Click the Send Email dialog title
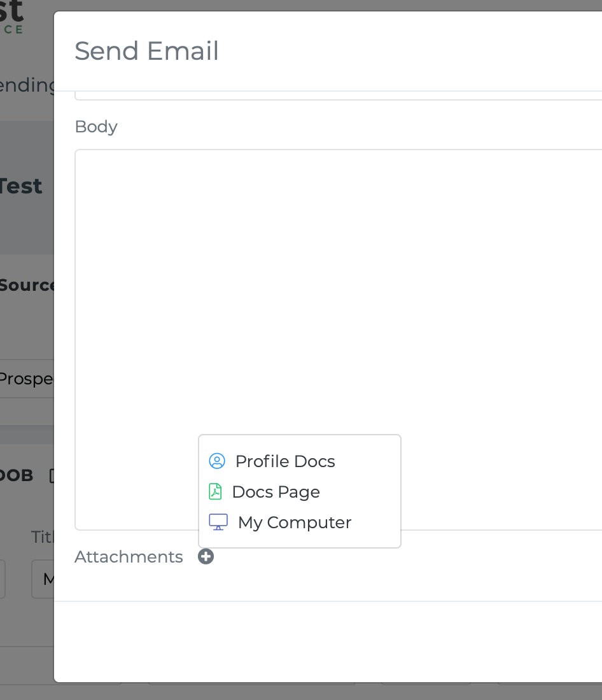602x700 pixels. (146, 50)
